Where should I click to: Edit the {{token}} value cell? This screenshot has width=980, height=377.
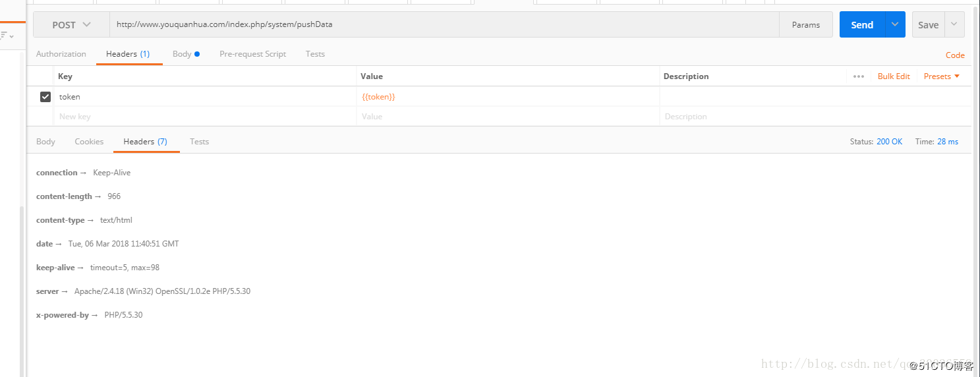click(508, 97)
